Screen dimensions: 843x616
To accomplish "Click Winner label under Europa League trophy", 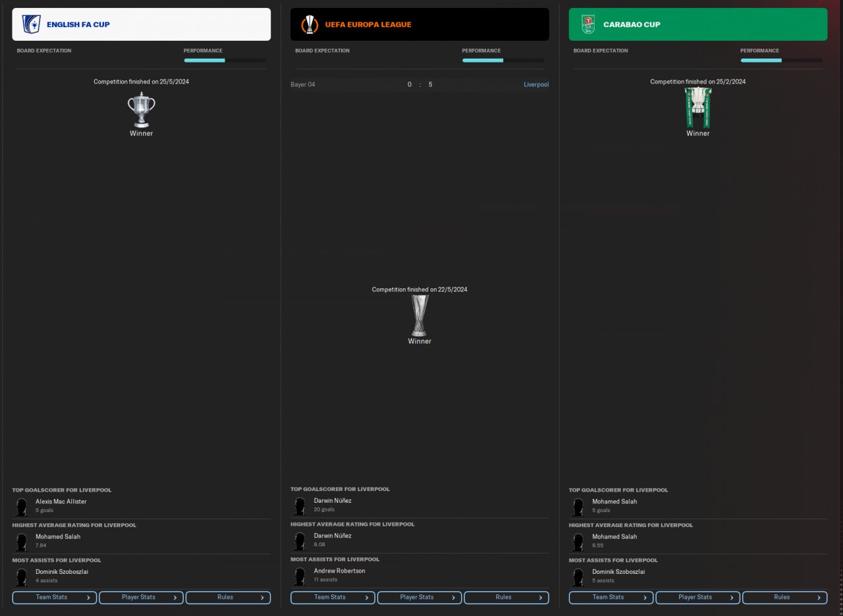I will pyautogui.click(x=420, y=341).
